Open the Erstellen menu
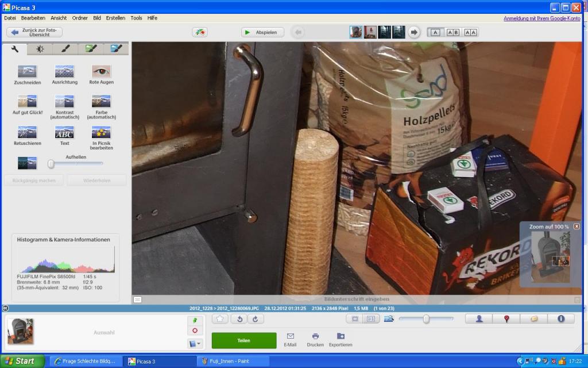Screen dimensions: 588x368 coord(115,18)
